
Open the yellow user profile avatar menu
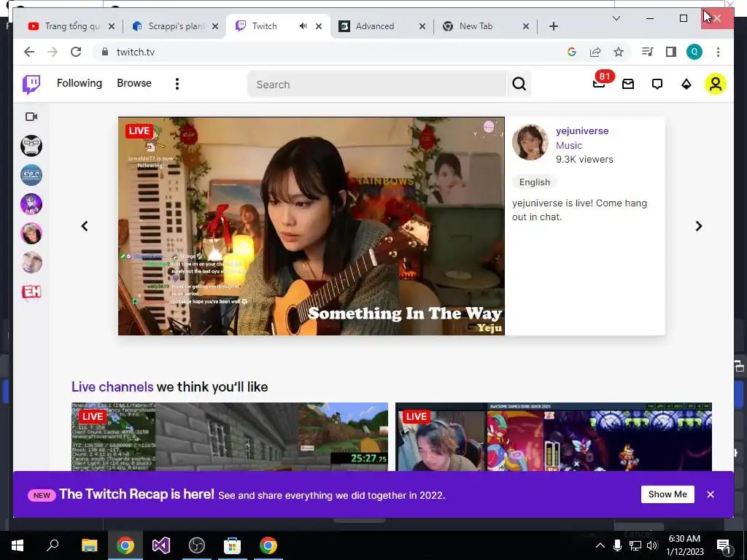715,85
